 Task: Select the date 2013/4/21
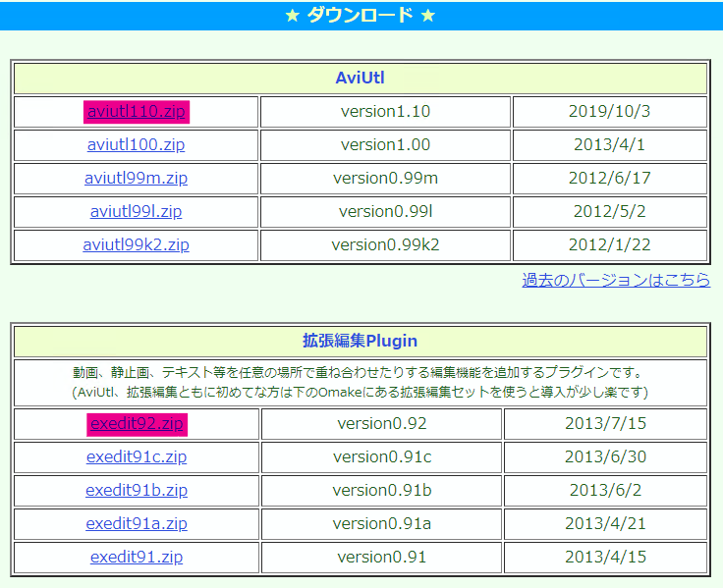tap(605, 524)
